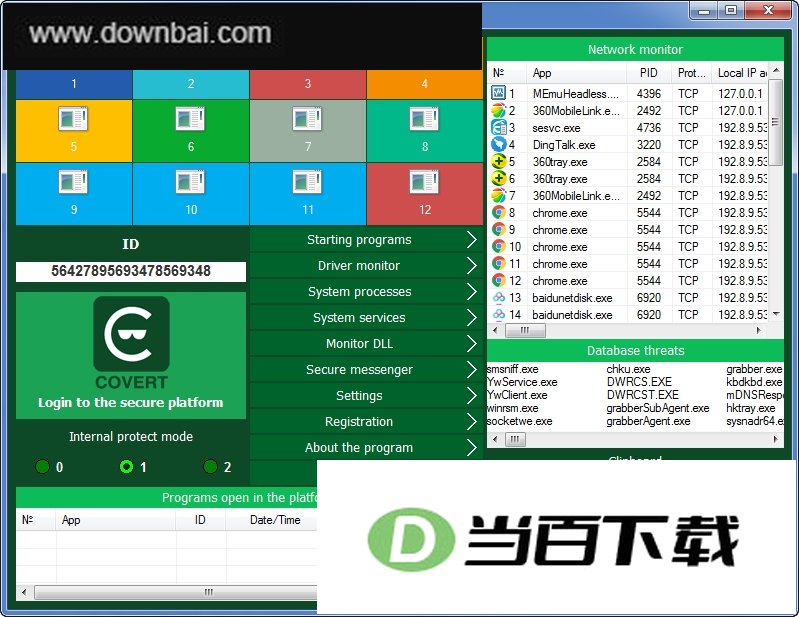Select DWRCS.EXE in Database threats

pos(639,382)
